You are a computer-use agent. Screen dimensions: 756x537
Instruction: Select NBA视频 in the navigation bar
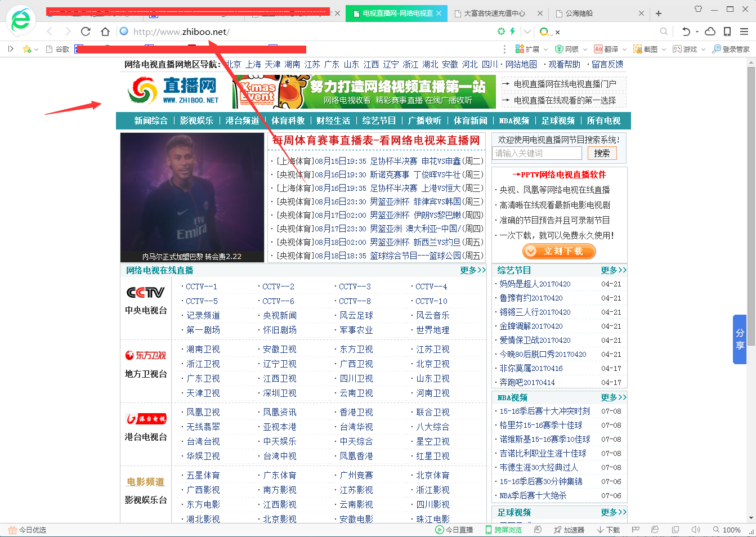pyautogui.click(x=513, y=120)
